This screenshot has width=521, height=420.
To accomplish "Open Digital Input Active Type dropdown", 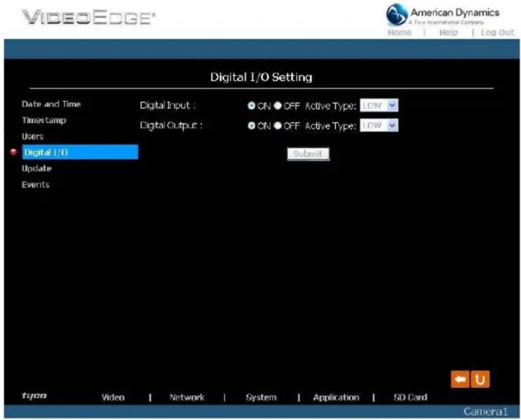I will (x=379, y=106).
